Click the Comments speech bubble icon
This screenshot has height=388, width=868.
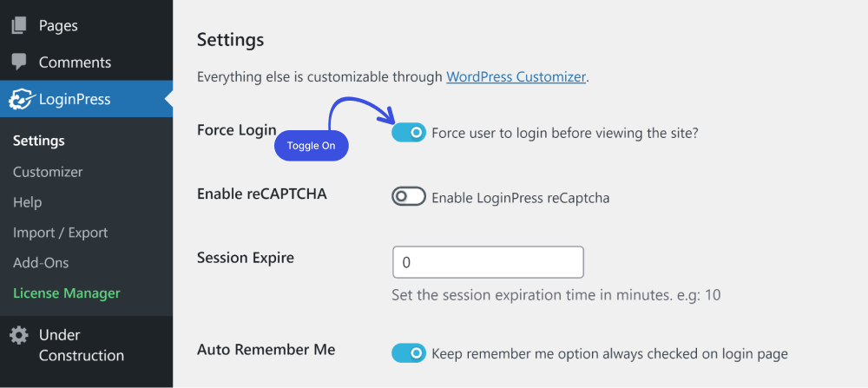[x=19, y=62]
